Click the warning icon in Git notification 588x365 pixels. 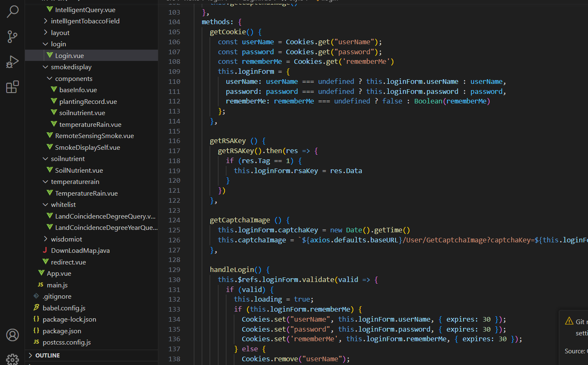(569, 321)
